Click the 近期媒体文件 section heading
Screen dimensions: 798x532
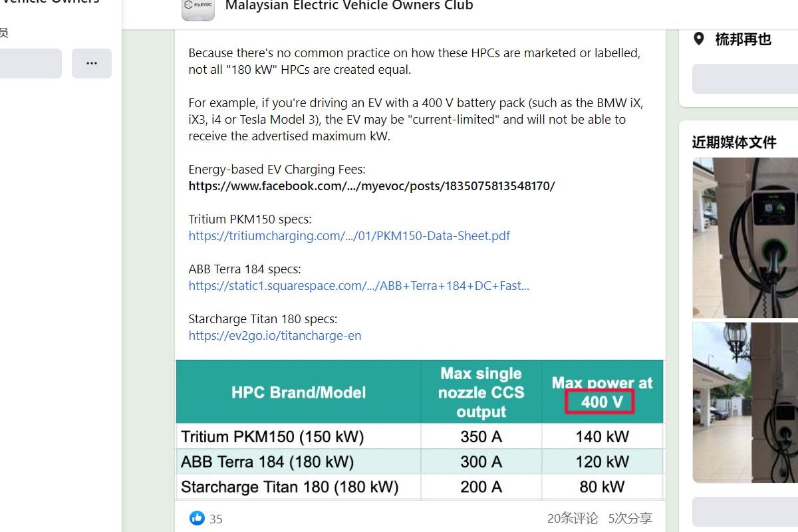pos(734,142)
